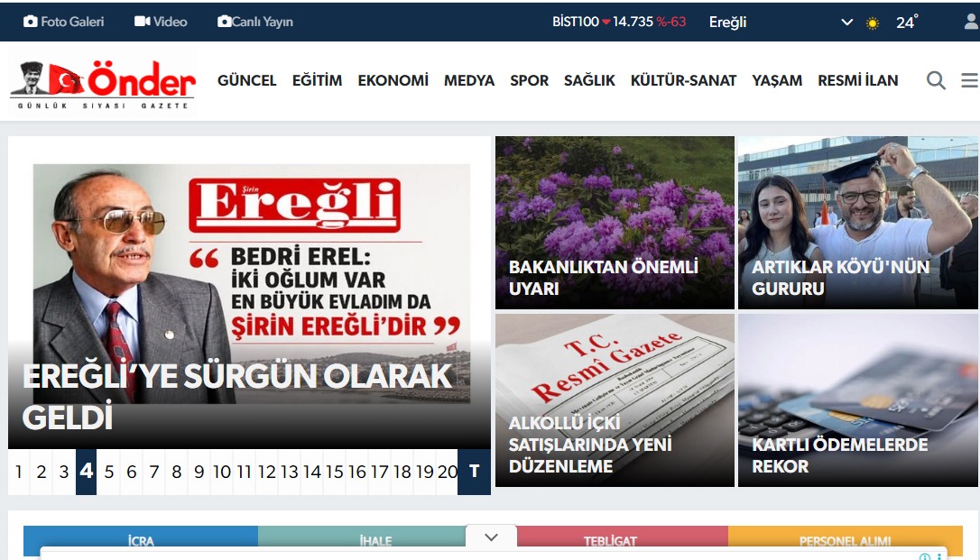
Task: Go to slider page 2
Action: tap(42, 472)
